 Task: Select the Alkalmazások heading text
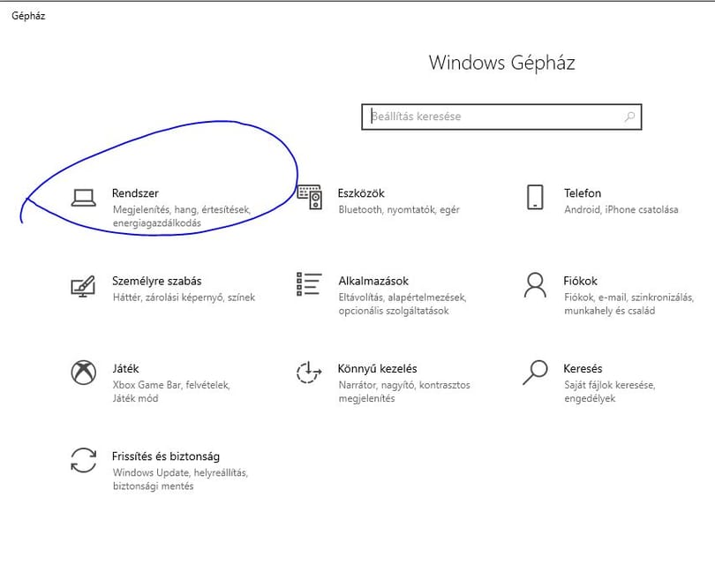coord(373,281)
